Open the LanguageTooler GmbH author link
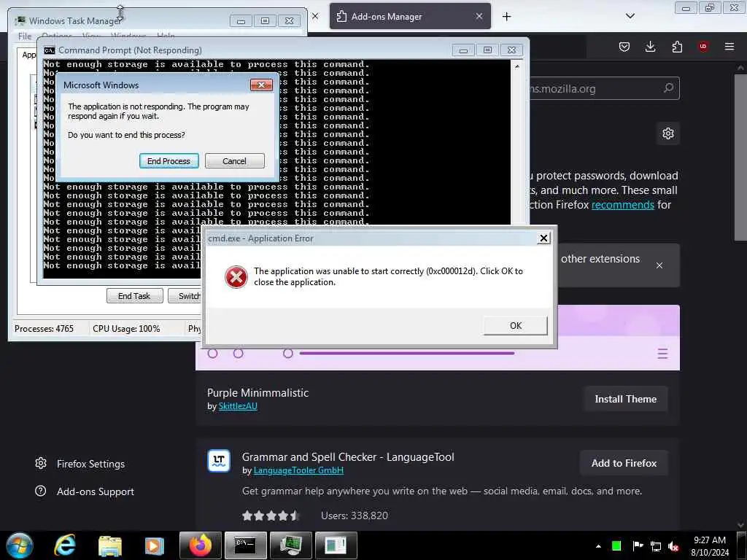This screenshot has height=560, width=747. pos(298,470)
